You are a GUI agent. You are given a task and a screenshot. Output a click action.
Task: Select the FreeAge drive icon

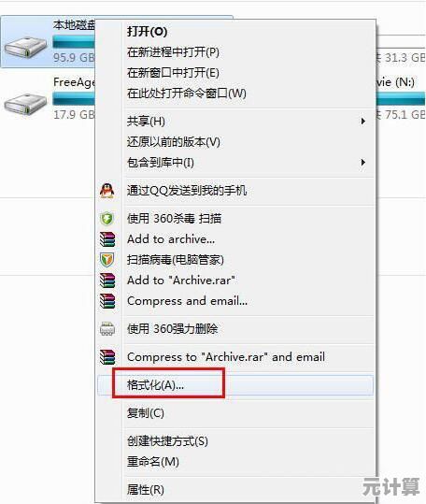point(25,103)
